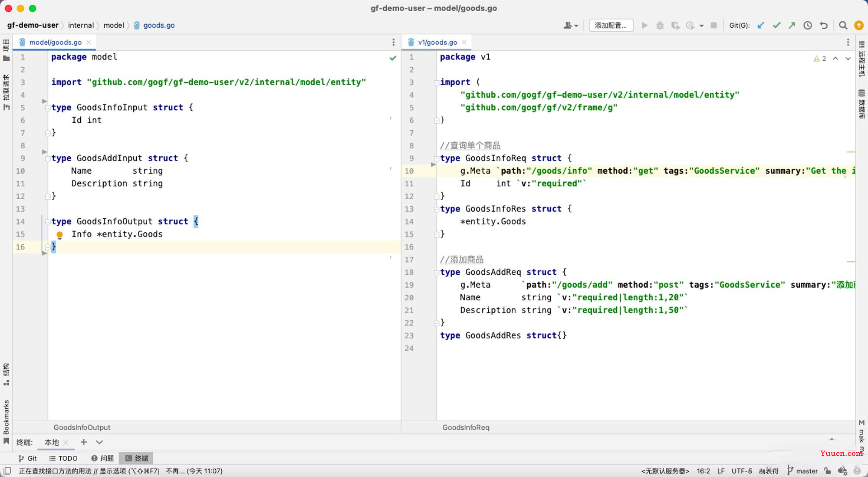Image resolution: width=868 pixels, height=477 pixels.
Task: Collapse GoodsAddInput struct fold on line 9
Action: [x=48, y=159]
